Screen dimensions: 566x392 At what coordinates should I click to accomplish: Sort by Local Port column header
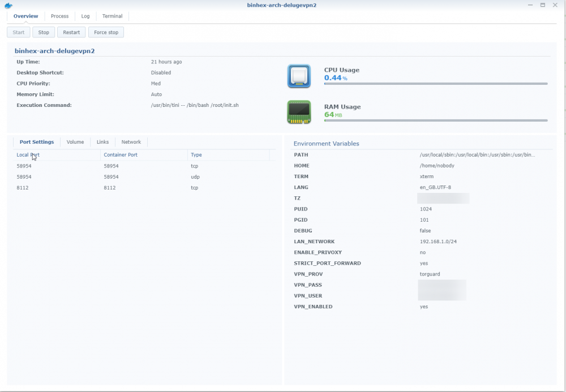57,155
